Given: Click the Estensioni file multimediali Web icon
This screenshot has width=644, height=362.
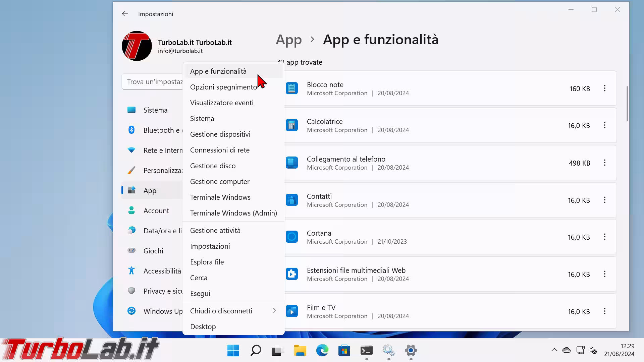Looking at the screenshot, I should tap(291, 274).
